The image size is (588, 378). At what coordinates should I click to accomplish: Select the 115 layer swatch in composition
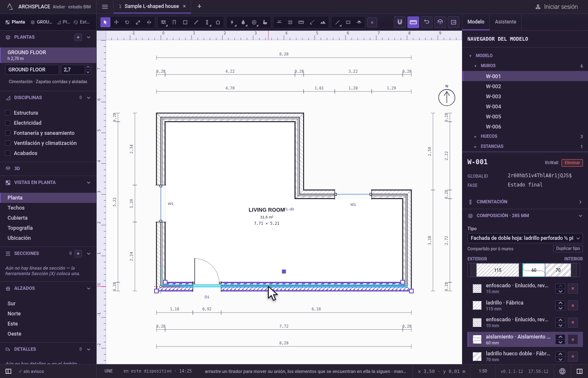click(498, 270)
